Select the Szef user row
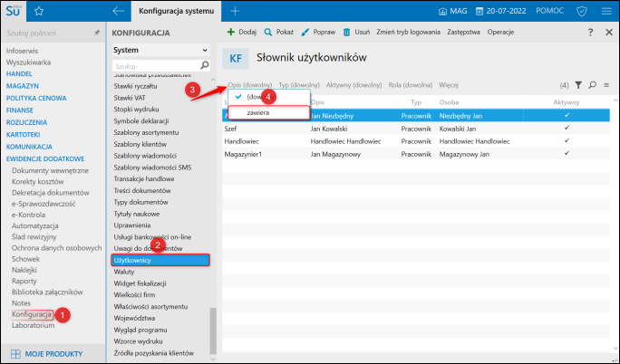 pos(416,129)
